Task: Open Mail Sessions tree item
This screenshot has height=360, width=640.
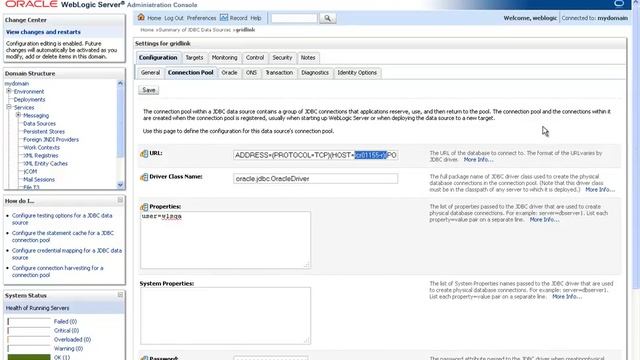Action: pyautogui.click(x=39, y=179)
